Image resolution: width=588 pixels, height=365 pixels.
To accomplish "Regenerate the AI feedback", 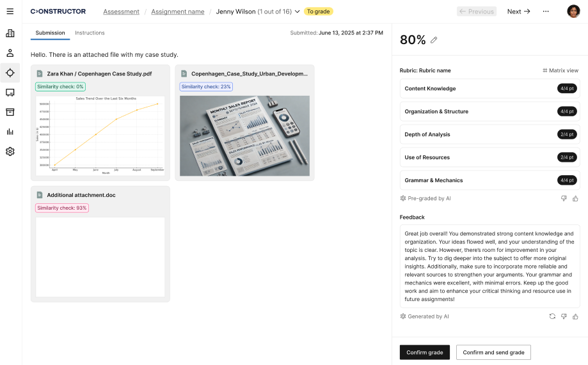I will (552, 316).
